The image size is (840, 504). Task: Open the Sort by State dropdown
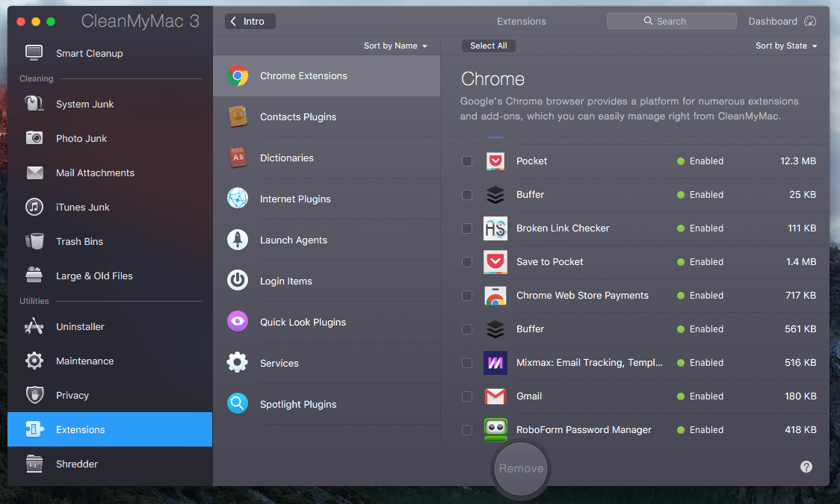pyautogui.click(x=786, y=46)
